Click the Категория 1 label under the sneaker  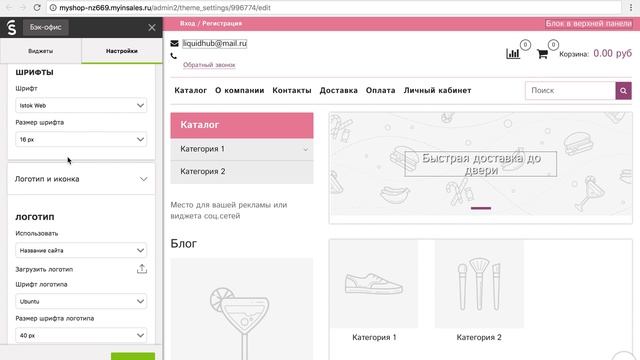click(x=374, y=338)
